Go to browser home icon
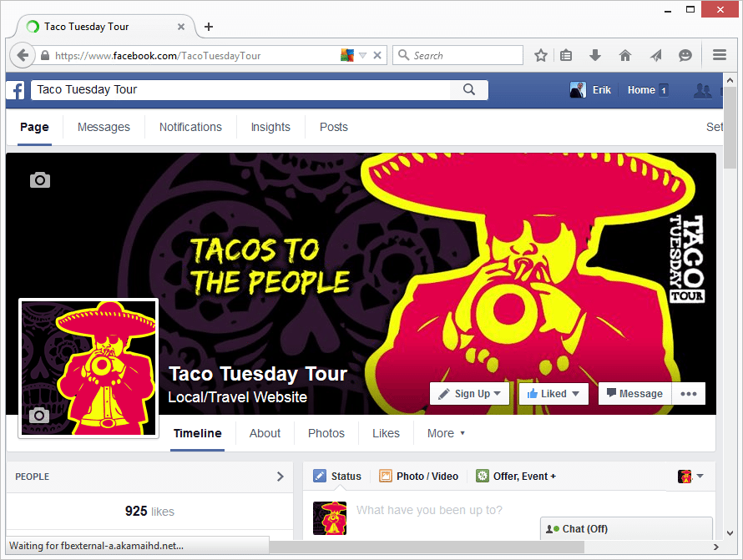 point(625,55)
